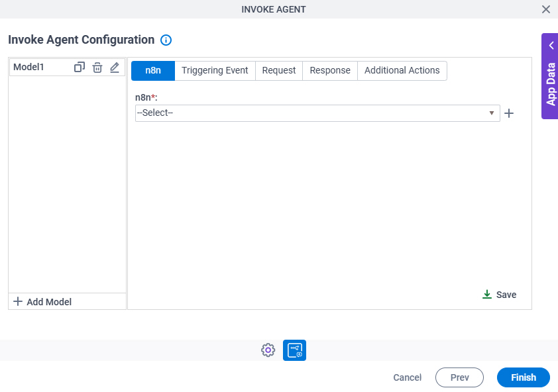Open the Request tab
This screenshot has height=392, width=558.
(x=279, y=70)
